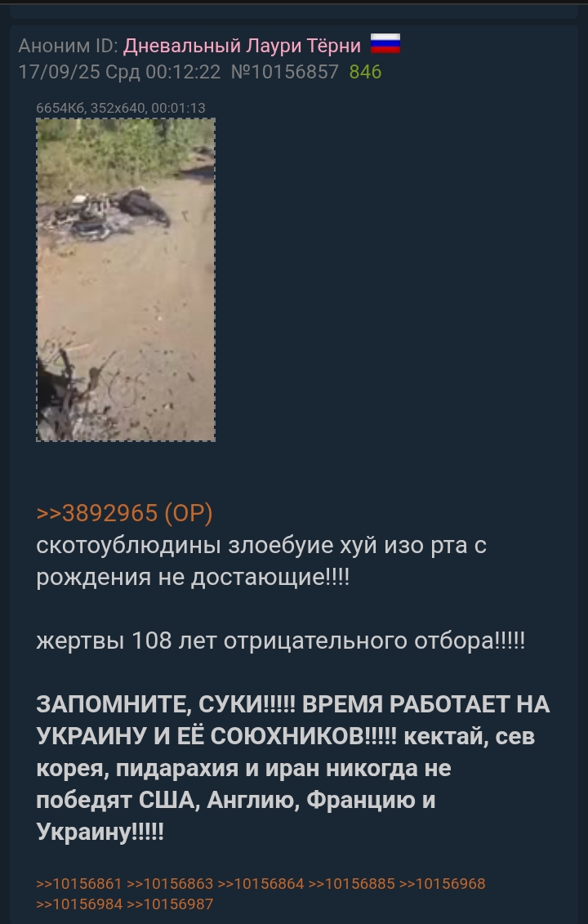The height and width of the screenshot is (924, 588).
Task: Open reply link >>10156987
Action: pos(170,904)
